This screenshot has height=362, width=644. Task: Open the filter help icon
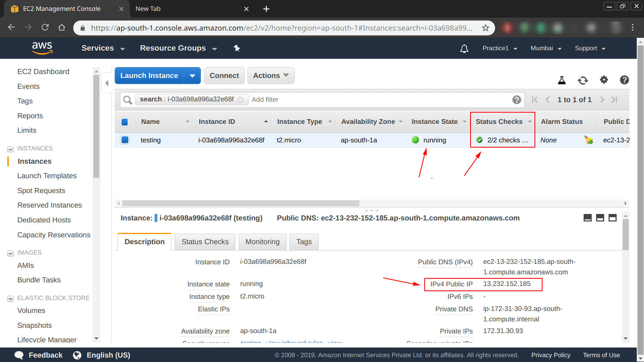click(517, 100)
